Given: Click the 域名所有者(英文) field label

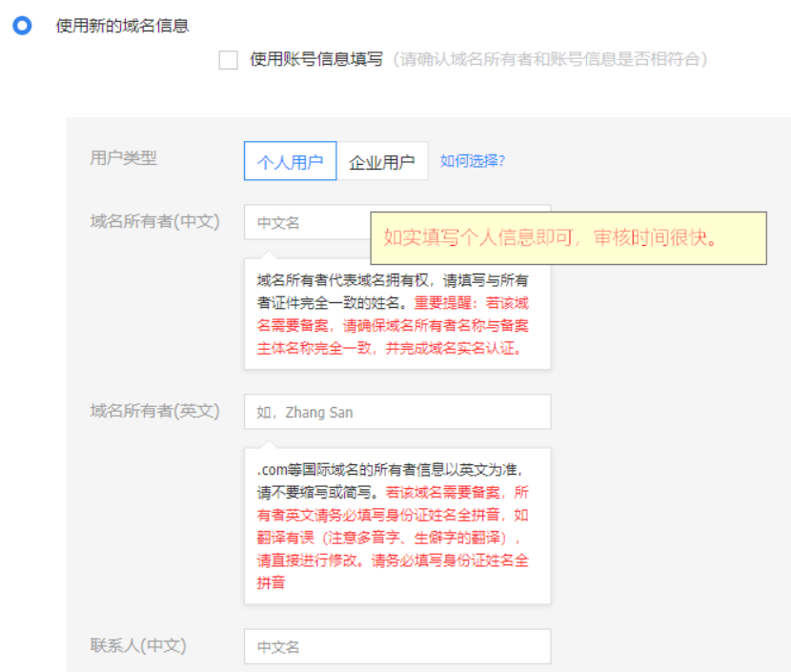Looking at the screenshot, I should pyautogui.click(x=154, y=411).
